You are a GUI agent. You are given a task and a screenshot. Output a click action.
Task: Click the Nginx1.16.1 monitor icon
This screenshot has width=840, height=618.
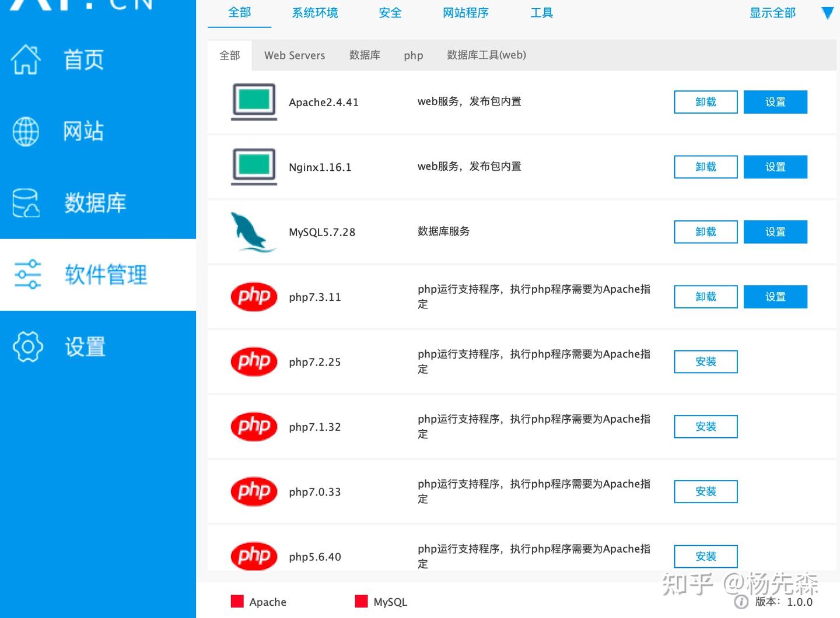point(253,167)
